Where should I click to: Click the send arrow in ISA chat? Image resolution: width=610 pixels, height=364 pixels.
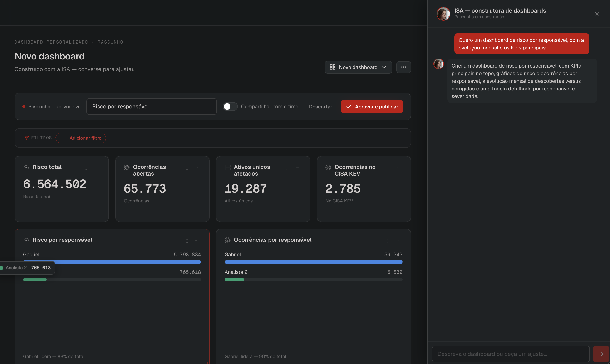601,354
